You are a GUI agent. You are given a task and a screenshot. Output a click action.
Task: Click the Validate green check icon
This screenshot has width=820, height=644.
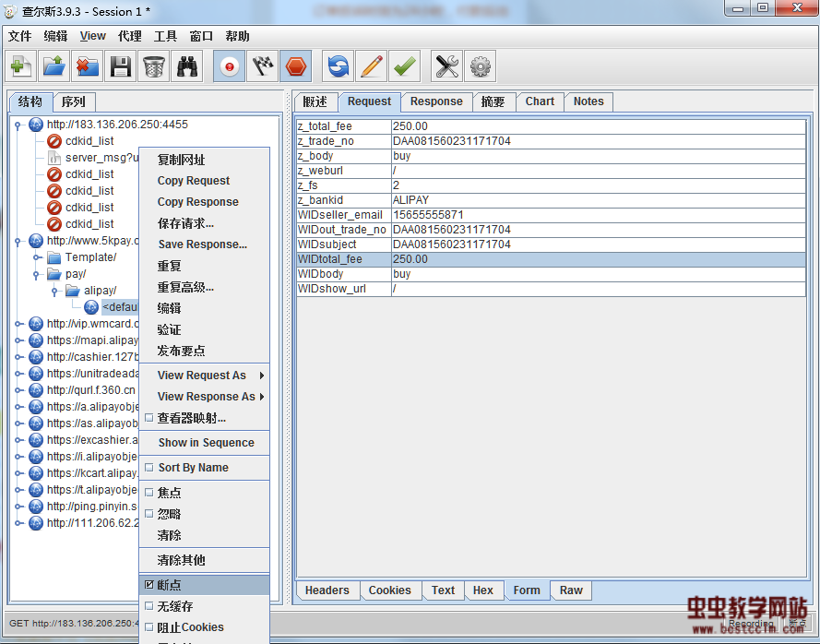[404, 66]
